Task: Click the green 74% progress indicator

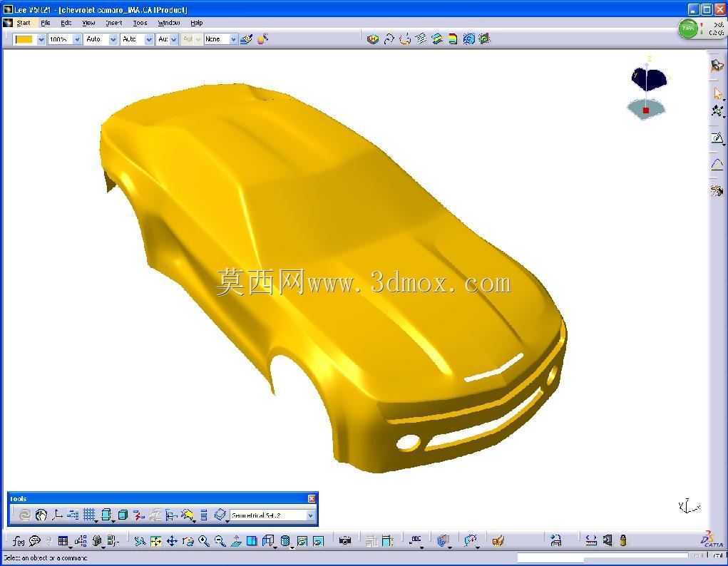Action: pos(688,29)
